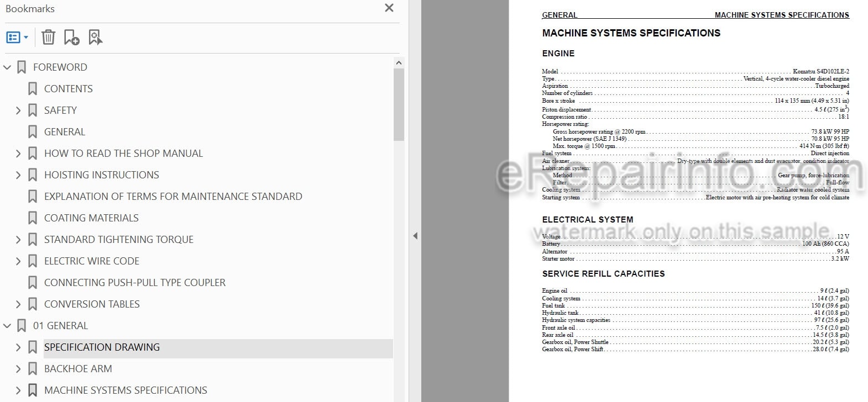Expand HOW TO READ THE SHOP MANUAL
Image resolution: width=868 pixels, height=402 pixels.
pos(18,154)
